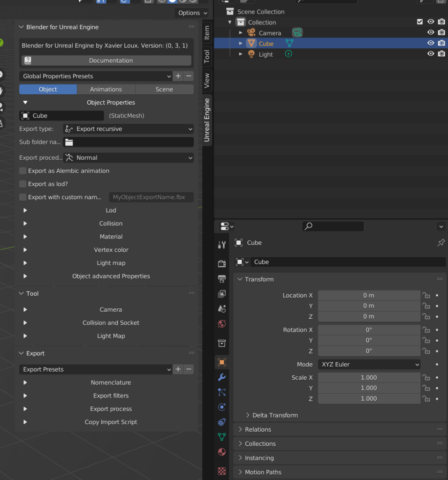Viewport: 448px width, 480px height.
Task: Remove Export preset with the minus button
Action: tap(189, 369)
